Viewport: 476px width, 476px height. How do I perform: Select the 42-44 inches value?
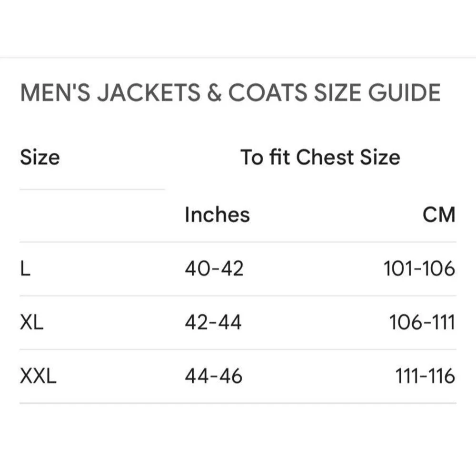(x=213, y=322)
